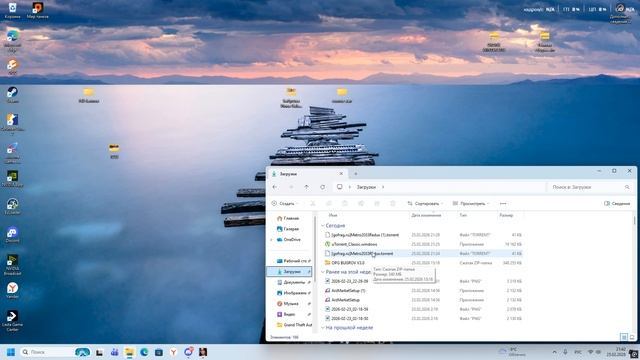
Task: Add a new Explorer tab
Action: click(x=356, y=174)
